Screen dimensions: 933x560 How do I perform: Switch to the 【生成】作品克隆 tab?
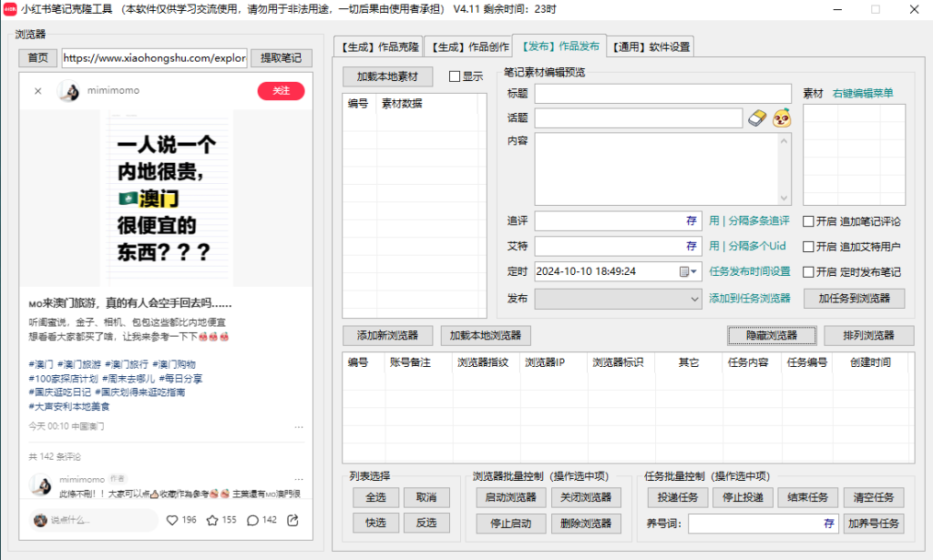(x=376, y=46)
